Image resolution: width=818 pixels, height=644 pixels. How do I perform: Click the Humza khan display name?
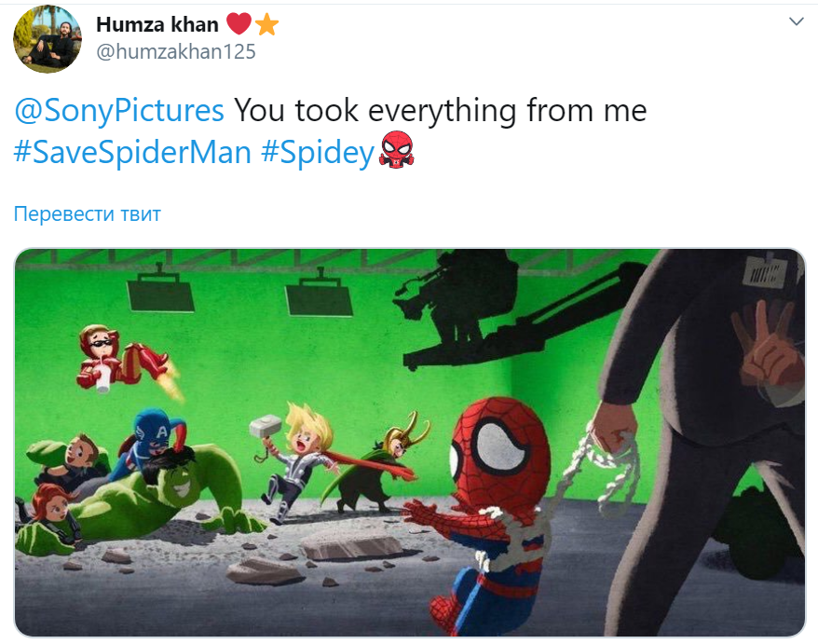click(157, 24)
